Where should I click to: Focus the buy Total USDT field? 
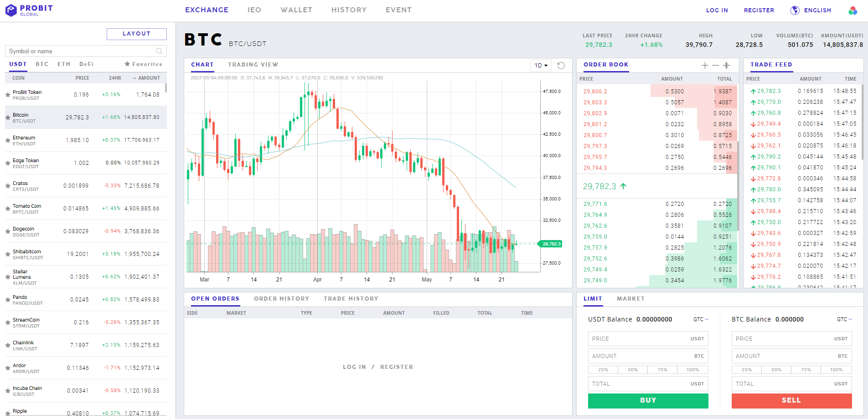(648, 384)
